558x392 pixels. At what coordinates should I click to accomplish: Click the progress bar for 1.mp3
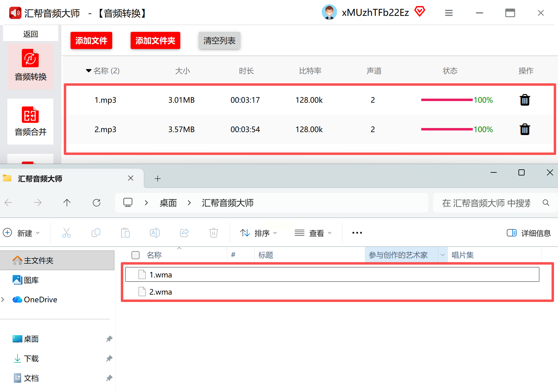tap(447, 100)
